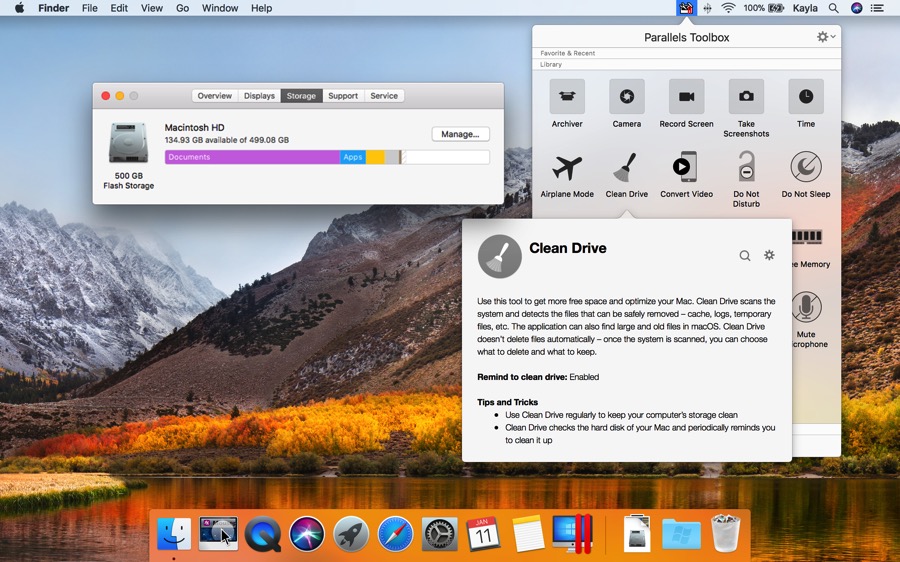Launch the Camera tool

click(627, 96)
